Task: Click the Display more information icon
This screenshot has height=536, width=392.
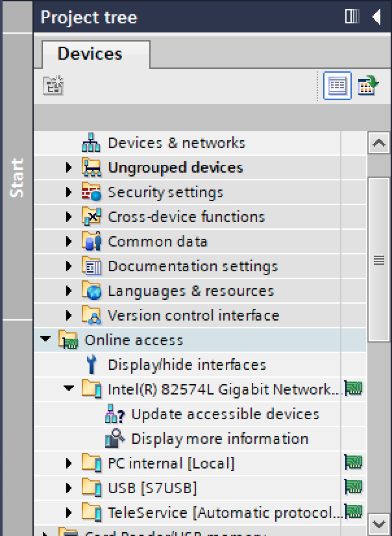Action: pyautogui.click(x=114, y=439)
